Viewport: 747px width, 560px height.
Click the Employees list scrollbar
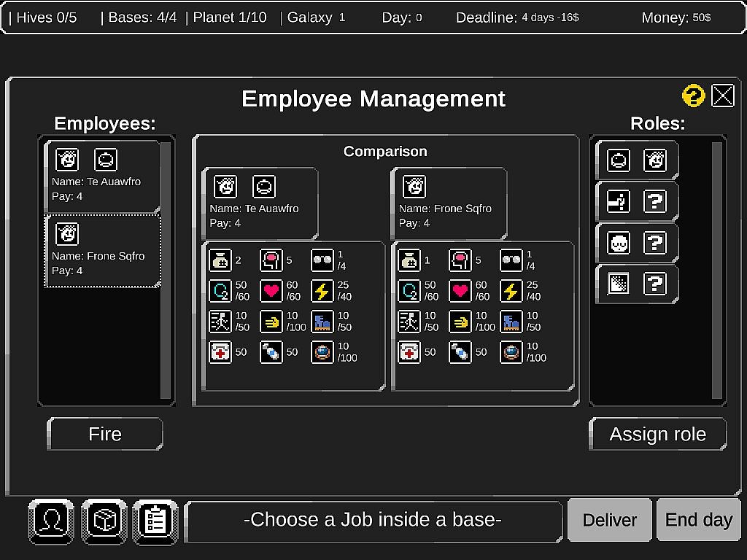click(166, 270)
